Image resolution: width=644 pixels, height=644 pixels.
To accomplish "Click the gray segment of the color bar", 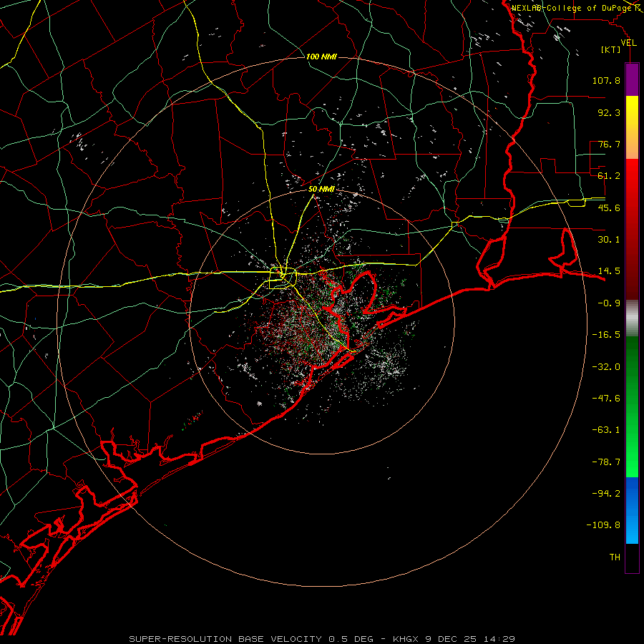I will point(632,318).
